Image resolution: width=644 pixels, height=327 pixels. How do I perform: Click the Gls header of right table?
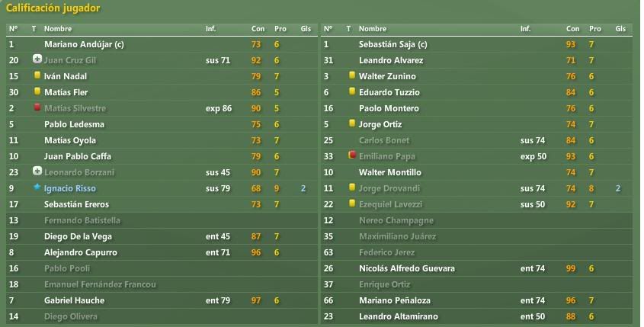pyautogui.click(x=620, y=29)
